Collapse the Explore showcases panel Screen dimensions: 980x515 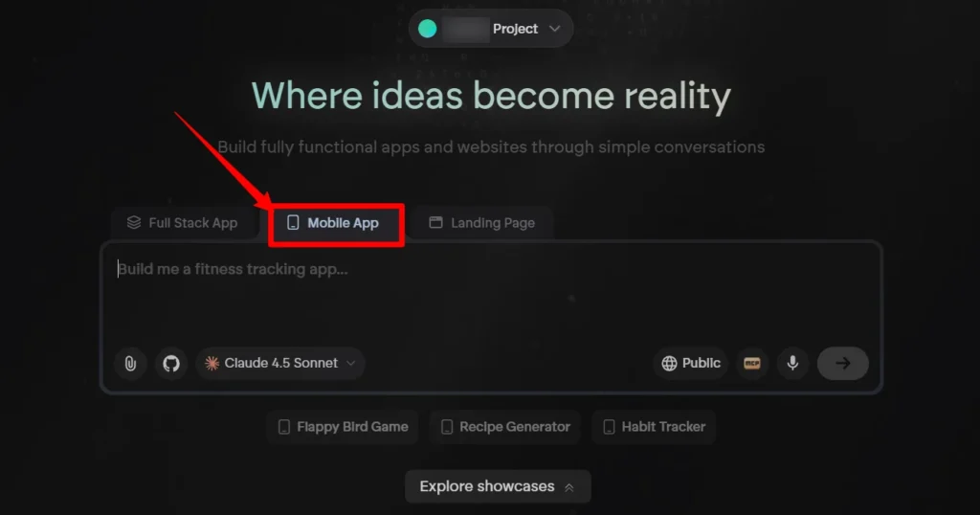pyautogui.click(x=498, y=486)
